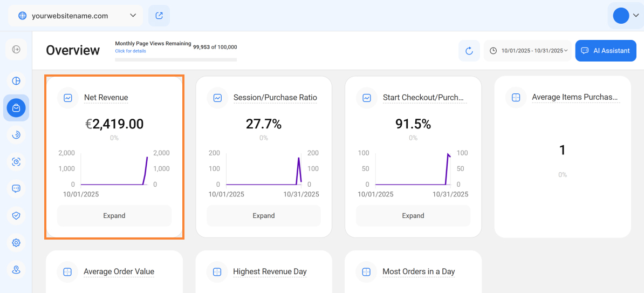
Task: Open the user profile avatar dropdown
Action: coord(626,16)
